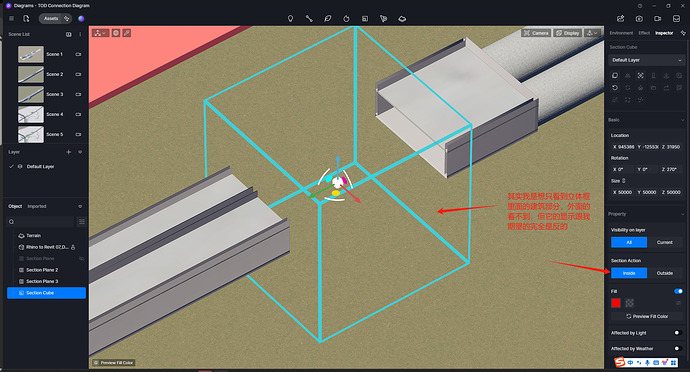Screen dimensions: 690x372
Task: Click the Preview Fill Color button in Inspector
Action: 647,316
